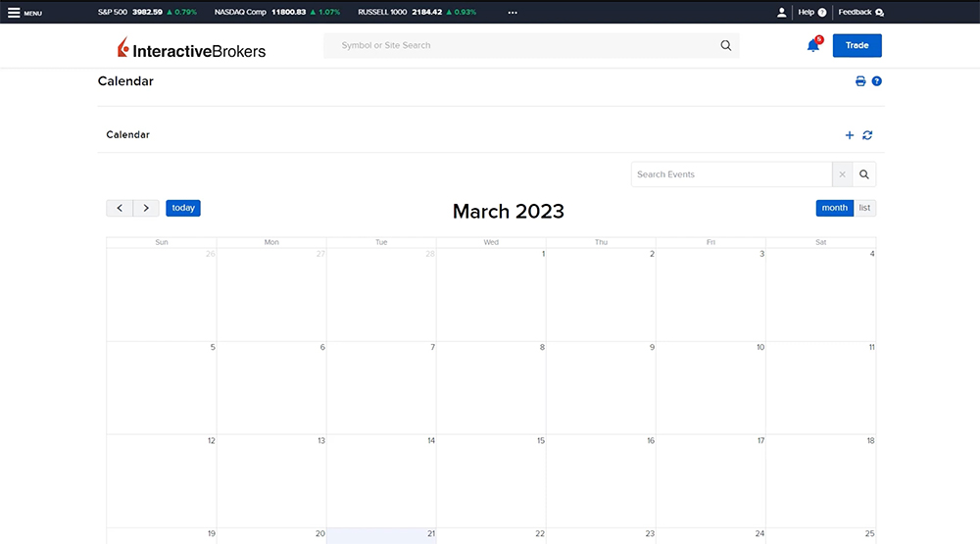Click the blue Trade button
Screen dimensions: 980x544
tap(857, 45)
